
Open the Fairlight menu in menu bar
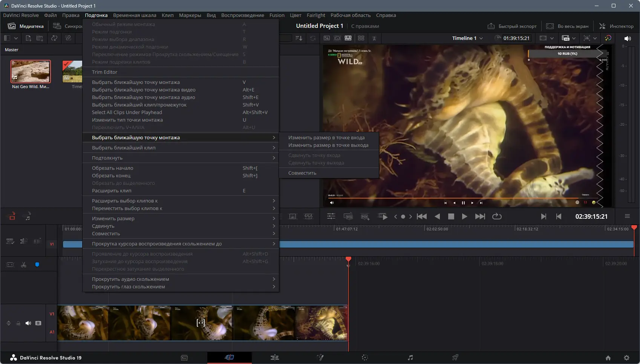click(315, 15)
